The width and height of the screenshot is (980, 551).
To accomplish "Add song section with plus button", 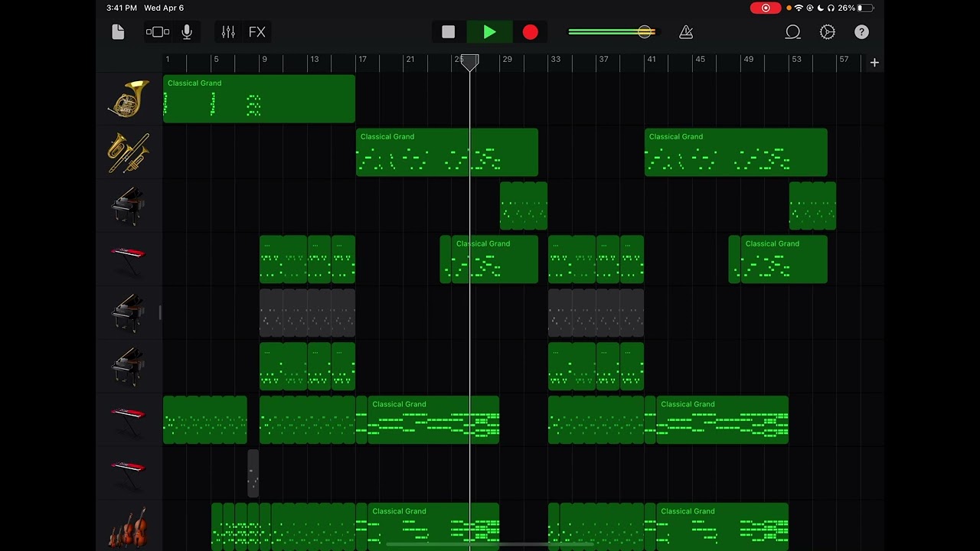I will point(874,63).
